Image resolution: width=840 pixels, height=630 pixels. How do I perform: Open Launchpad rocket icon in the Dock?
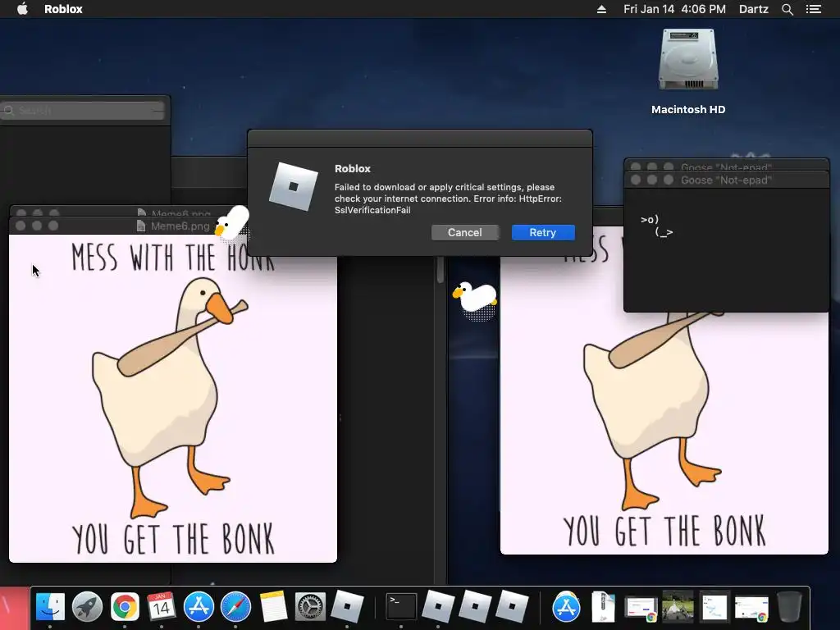87,607
